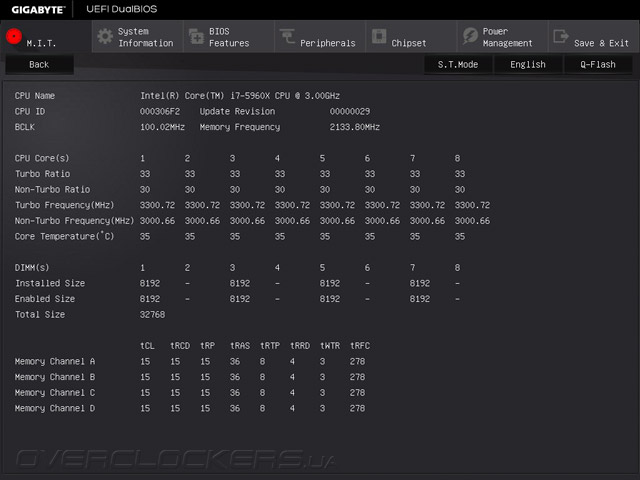640x480 pixels.
Task: Click the Enabled Size label
Action: pyautogui.click(x=45, y=299)
